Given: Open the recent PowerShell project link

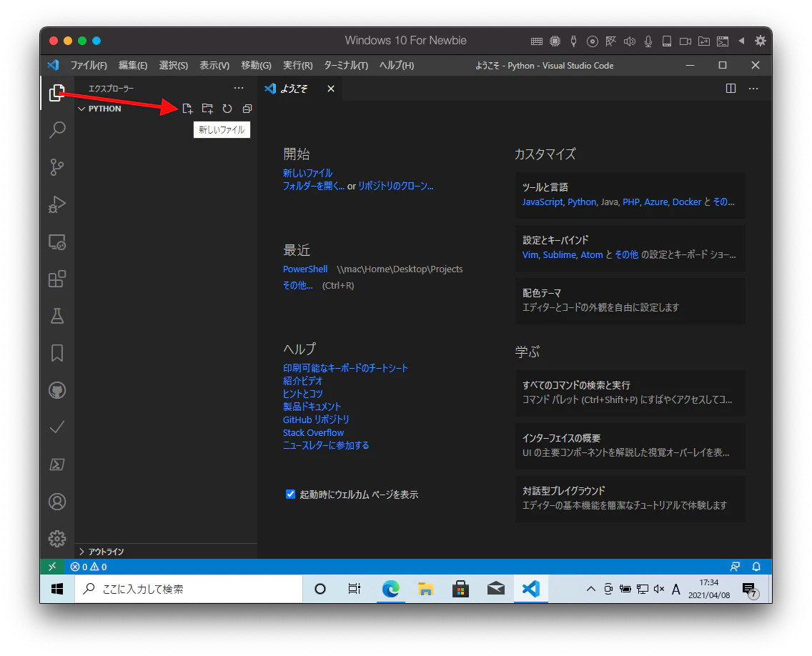Looking at the screenshot, I should coord(305,269).
